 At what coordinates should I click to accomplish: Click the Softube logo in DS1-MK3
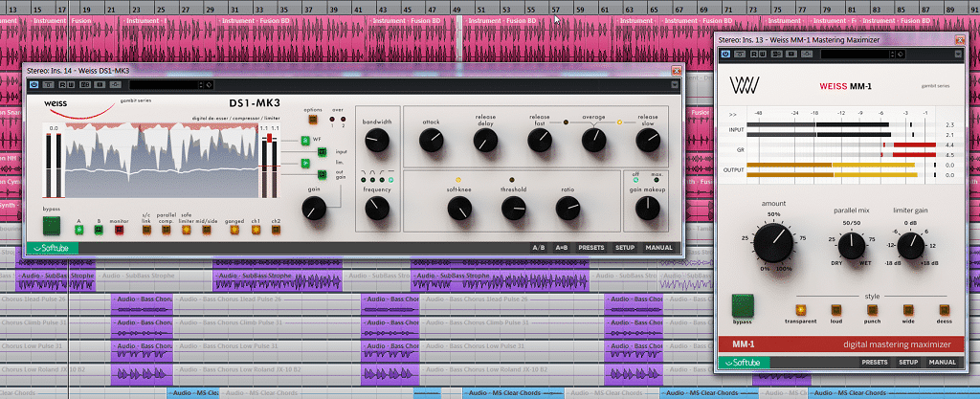tap(53, 248)
